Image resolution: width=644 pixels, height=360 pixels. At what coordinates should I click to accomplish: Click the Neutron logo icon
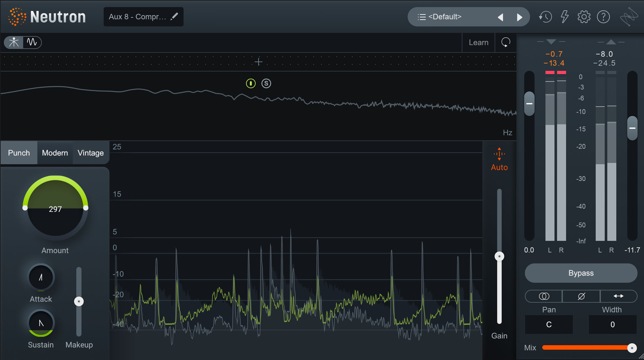pos(17,17)
